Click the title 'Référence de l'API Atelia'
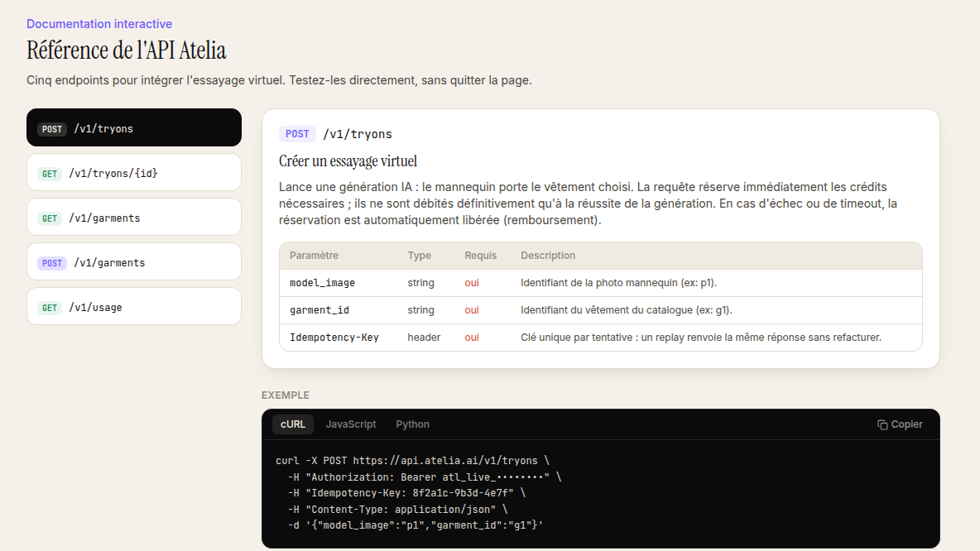Image resolution: width=980 pixels, height=551 pixels. (127, 50)
